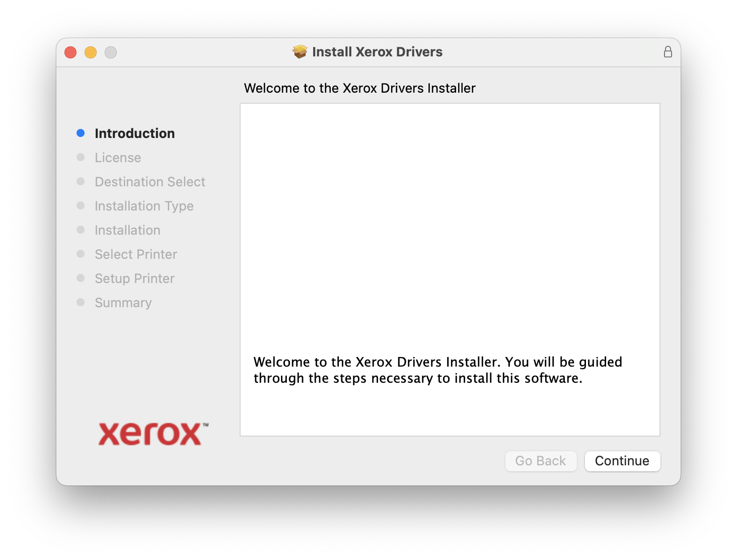This screenshot has width=737, height=560.
Task: Choose the Installation step in the sidebar
Action: pos(127,230)
